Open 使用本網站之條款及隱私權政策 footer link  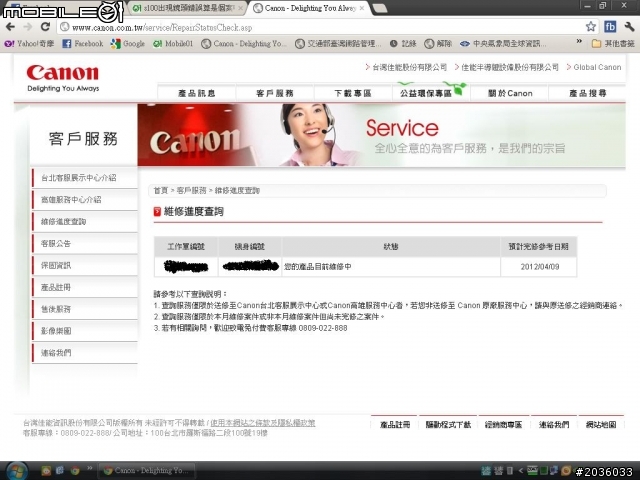pyautogui.click(x=262, y=423)
